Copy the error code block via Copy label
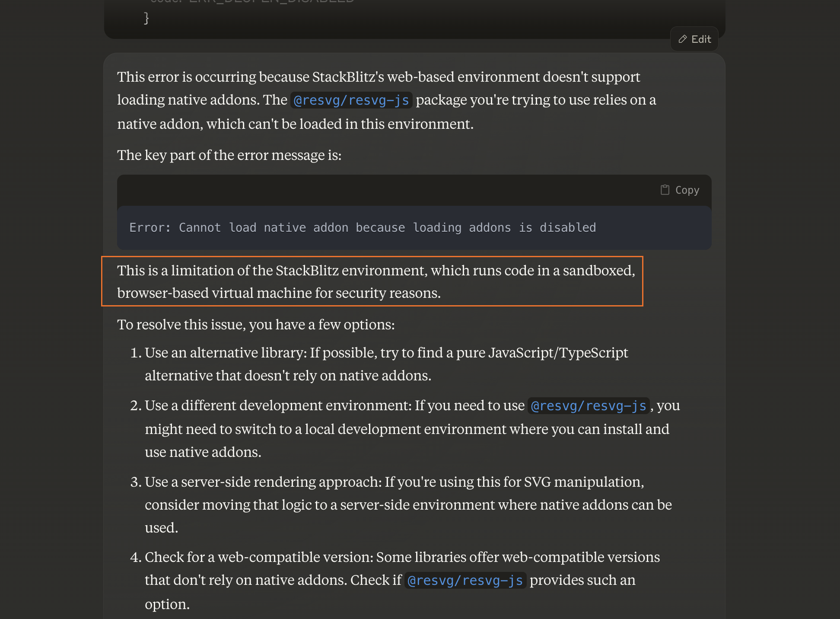 click(x=687, y=190)
